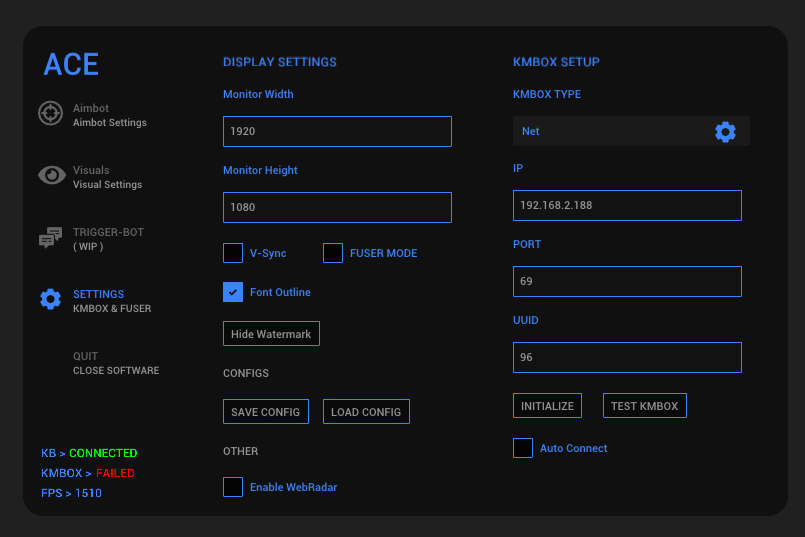Click the Monitor Height label
The image size is (805, 537).
pyautogui.click(x=260, y=170)
